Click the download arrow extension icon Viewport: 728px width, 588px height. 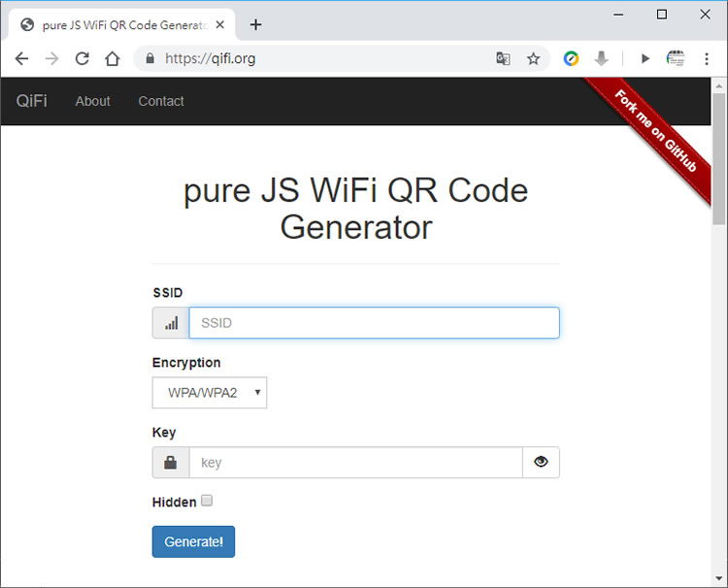coord(601,58)
